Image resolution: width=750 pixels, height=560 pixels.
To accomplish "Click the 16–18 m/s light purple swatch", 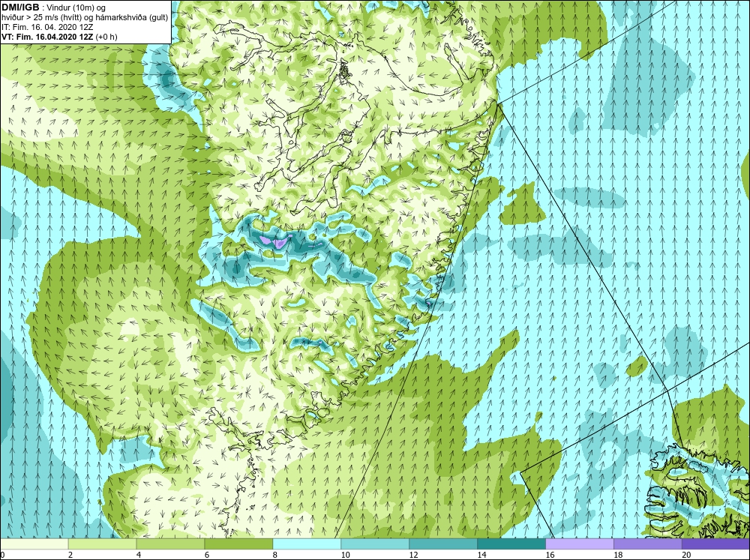I will click(x=580, y=544).
